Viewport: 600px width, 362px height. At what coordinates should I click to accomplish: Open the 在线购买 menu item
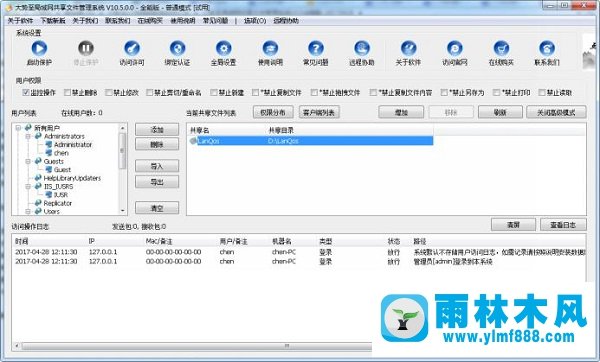pyautogui.click(x=150, y=21)
